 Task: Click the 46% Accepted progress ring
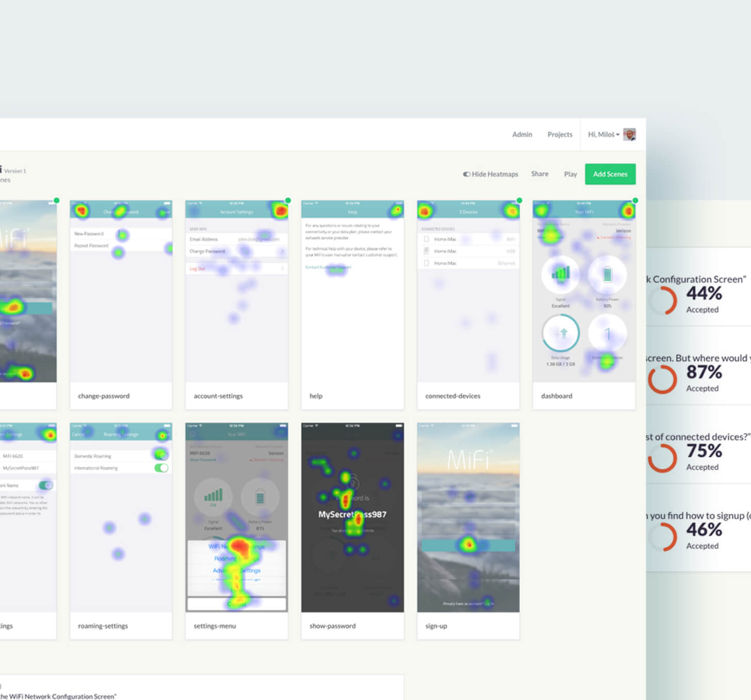pyautogui.click(x=662, y=537)
